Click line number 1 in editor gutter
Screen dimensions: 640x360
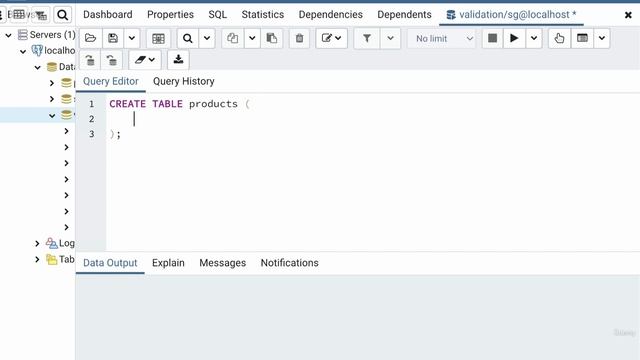point(91,104)
